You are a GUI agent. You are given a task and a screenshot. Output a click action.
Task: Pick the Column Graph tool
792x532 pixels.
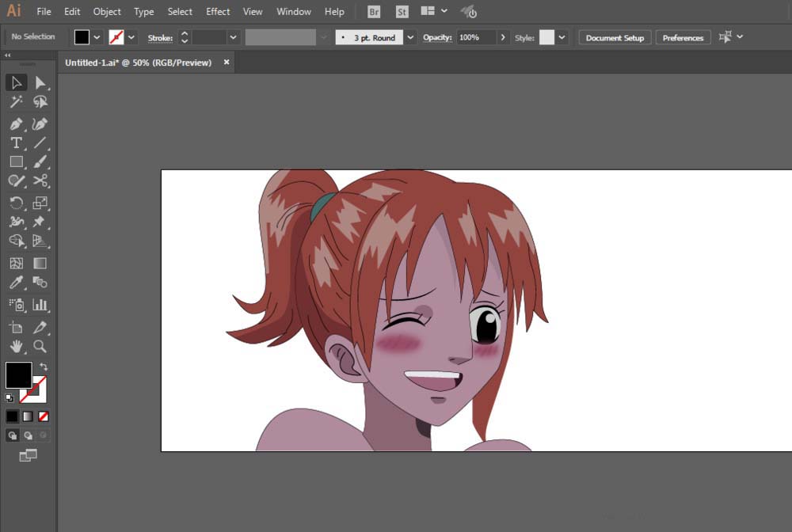40,304
